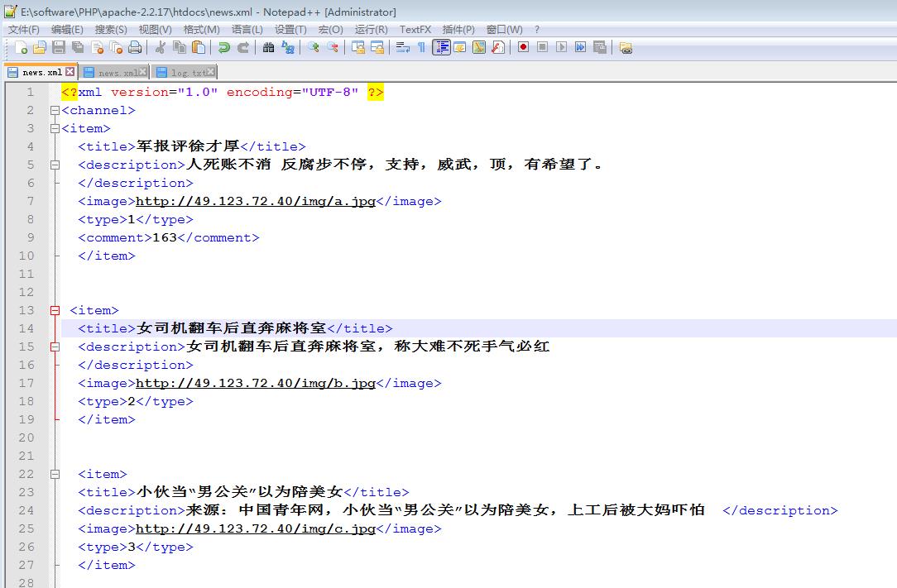Viewport: 897px width, 588px height.
Task: Save the current file using the floppy disk icon
Action: [59, 47]
